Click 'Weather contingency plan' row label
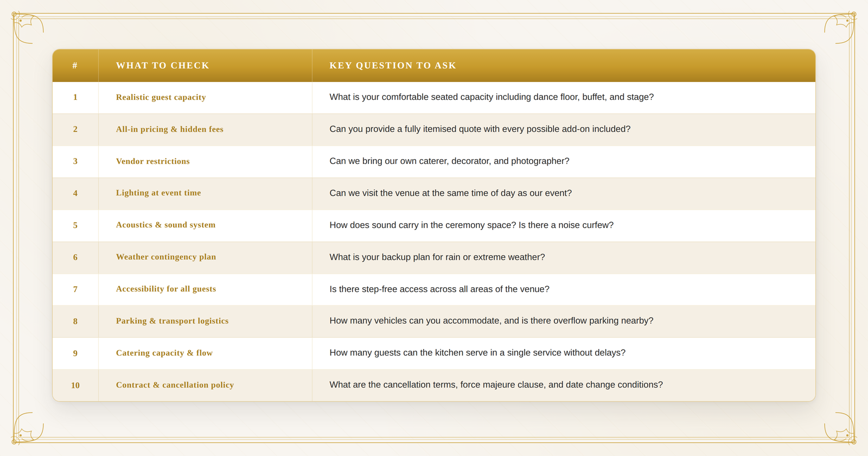The height and width of the screenshot is (456, 868). [166, 257]
